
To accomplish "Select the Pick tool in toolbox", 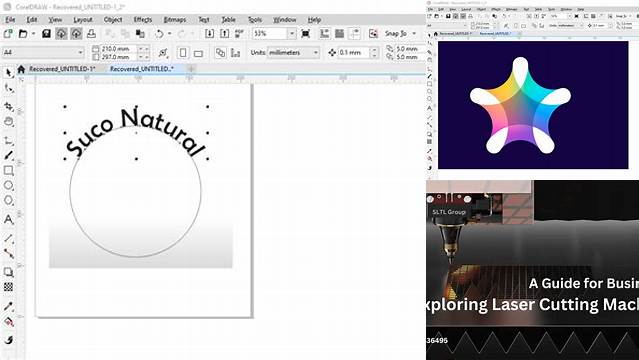I will pyautogui.click(x=9, y=73).
